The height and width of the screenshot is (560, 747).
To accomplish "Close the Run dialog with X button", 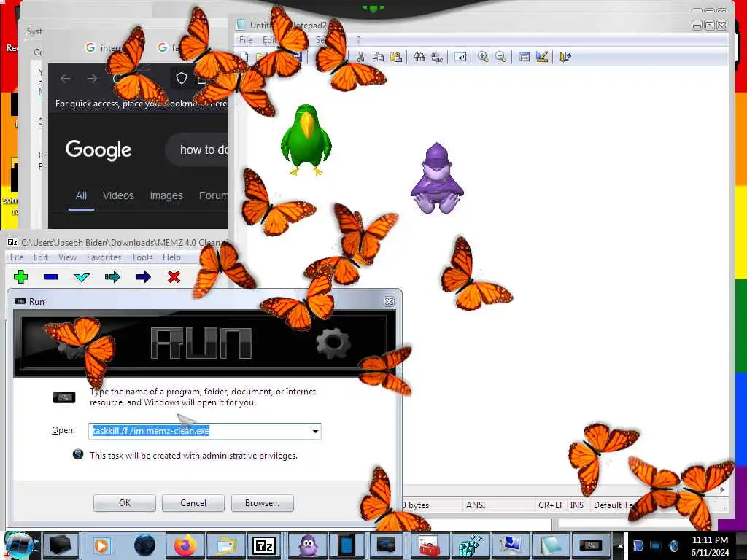I will coord(390,301).
